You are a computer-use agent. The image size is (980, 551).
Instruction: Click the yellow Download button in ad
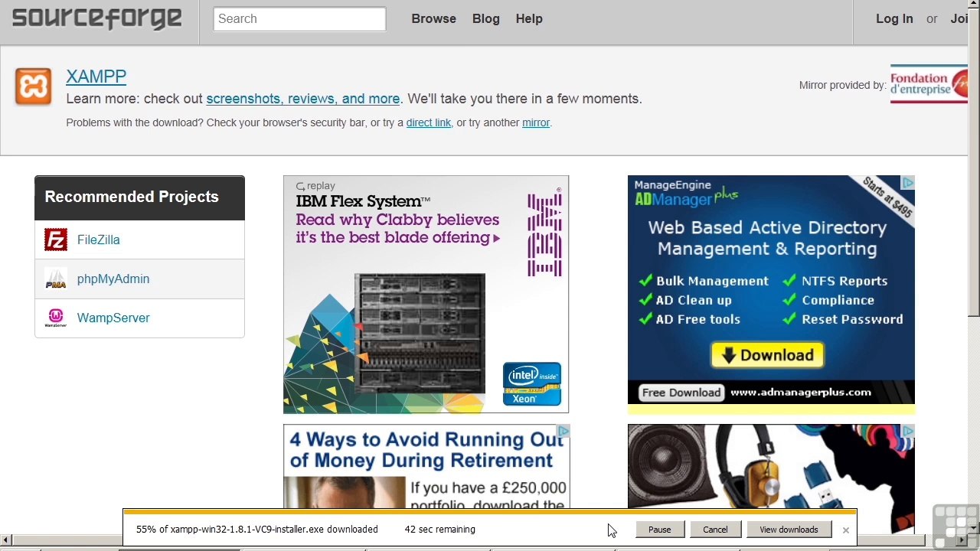(767, 355)
